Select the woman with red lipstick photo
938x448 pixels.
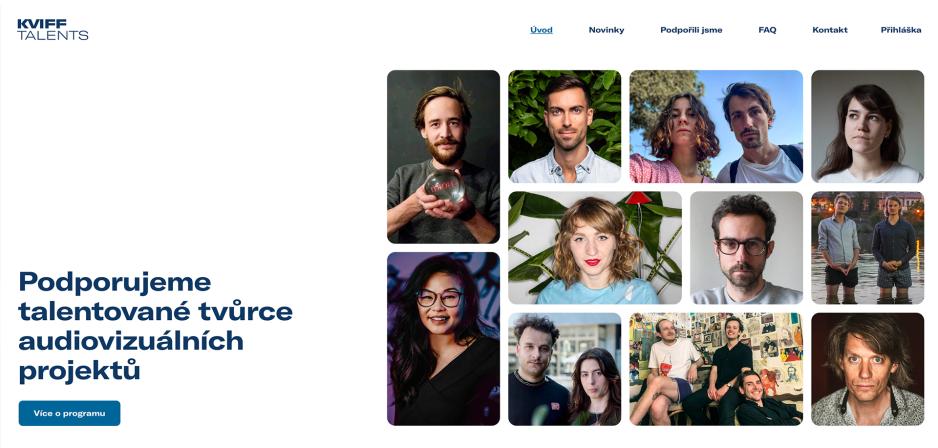pyautogui.click(x=595, y=248)
